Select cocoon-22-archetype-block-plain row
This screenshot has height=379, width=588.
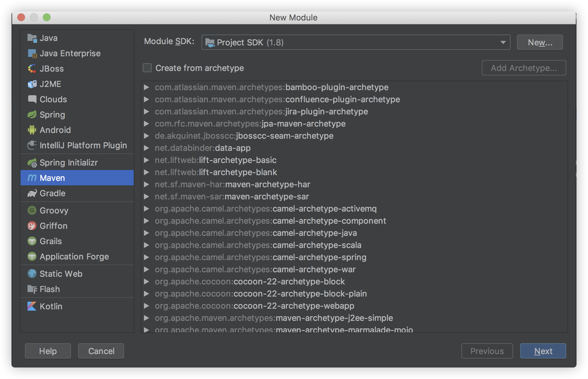click(354, 294)
